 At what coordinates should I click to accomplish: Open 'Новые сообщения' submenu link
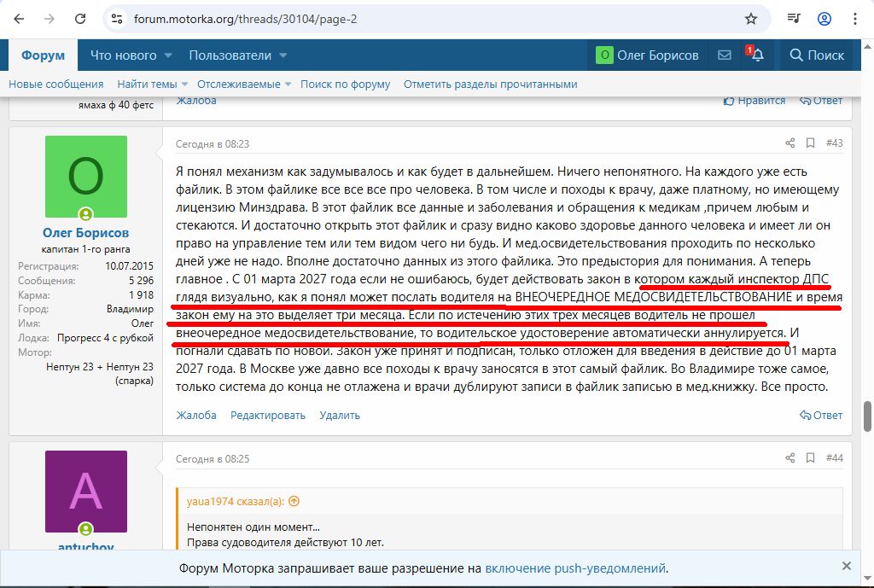coord(56,84)
